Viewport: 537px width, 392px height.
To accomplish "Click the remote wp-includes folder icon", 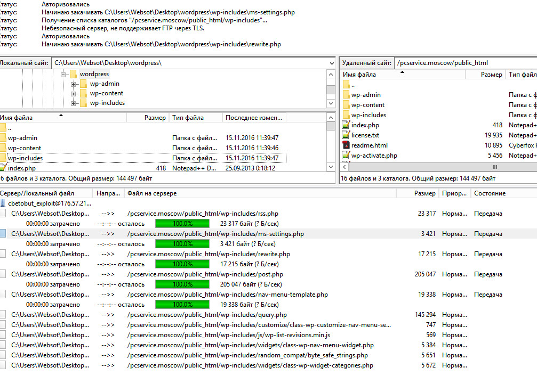I will point(346,115).
